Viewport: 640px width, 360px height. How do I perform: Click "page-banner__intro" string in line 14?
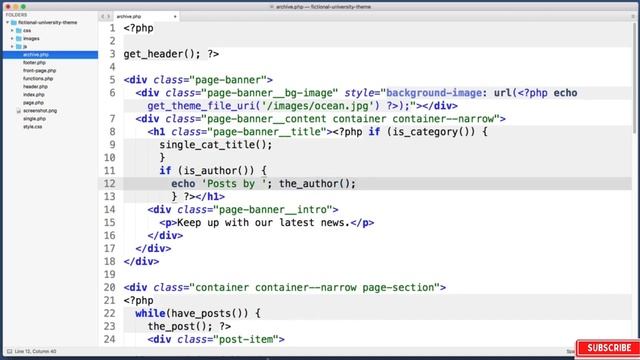tap(273, 210)
